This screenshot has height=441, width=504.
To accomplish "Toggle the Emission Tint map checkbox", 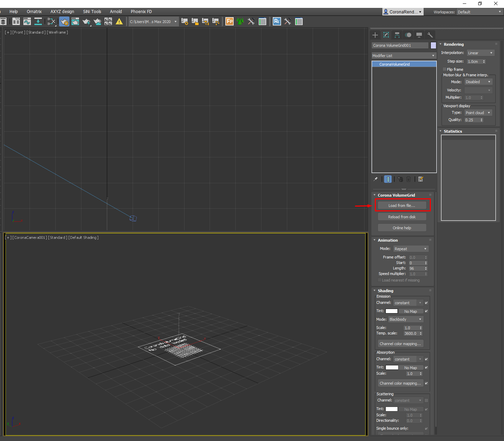I will coord(426,311).
